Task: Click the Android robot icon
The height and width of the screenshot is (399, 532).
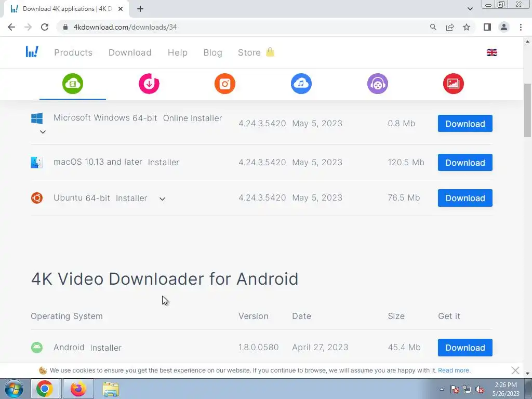Action: tap(37, 348)
